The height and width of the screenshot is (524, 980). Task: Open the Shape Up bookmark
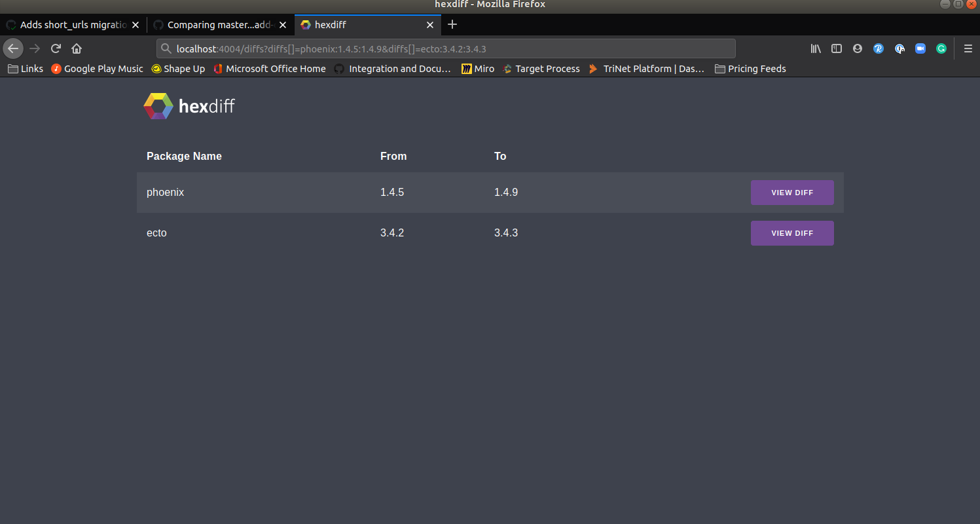(x=178, y=69)
